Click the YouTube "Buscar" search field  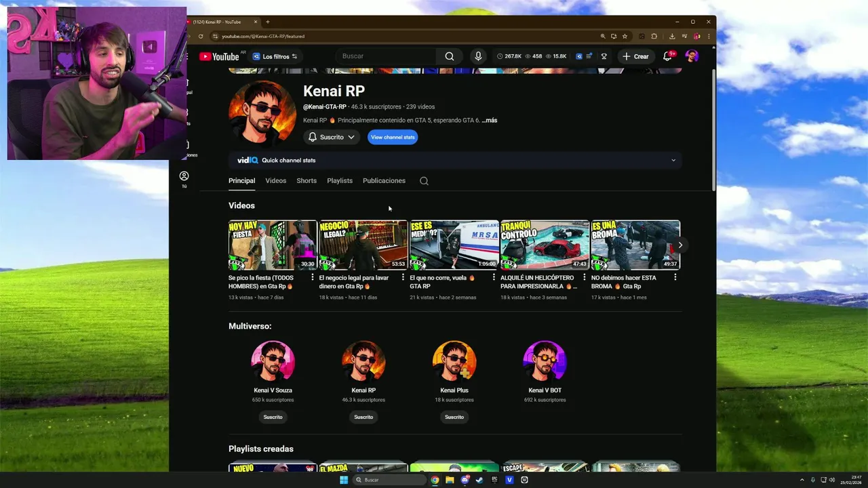(x=387, y=56)
